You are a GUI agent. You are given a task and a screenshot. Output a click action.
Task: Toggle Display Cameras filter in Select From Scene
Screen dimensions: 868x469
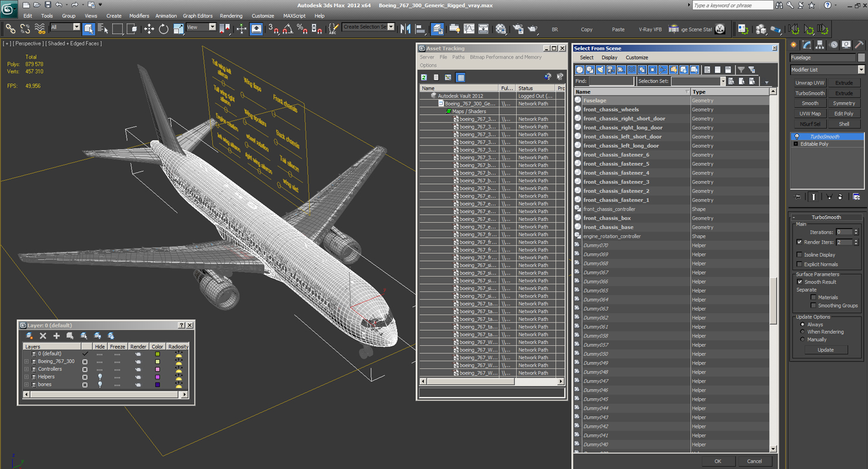click(611, 70)
